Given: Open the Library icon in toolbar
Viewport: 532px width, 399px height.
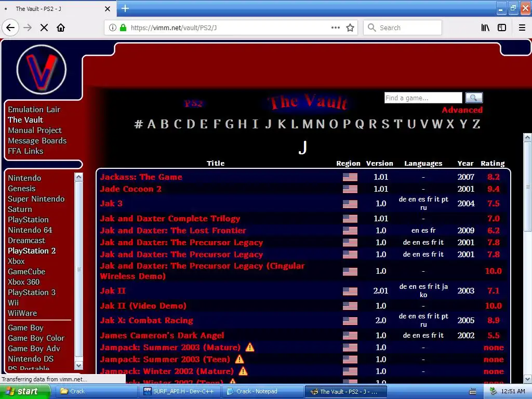Looking at the screenshot, I should (x=485, y=28).
